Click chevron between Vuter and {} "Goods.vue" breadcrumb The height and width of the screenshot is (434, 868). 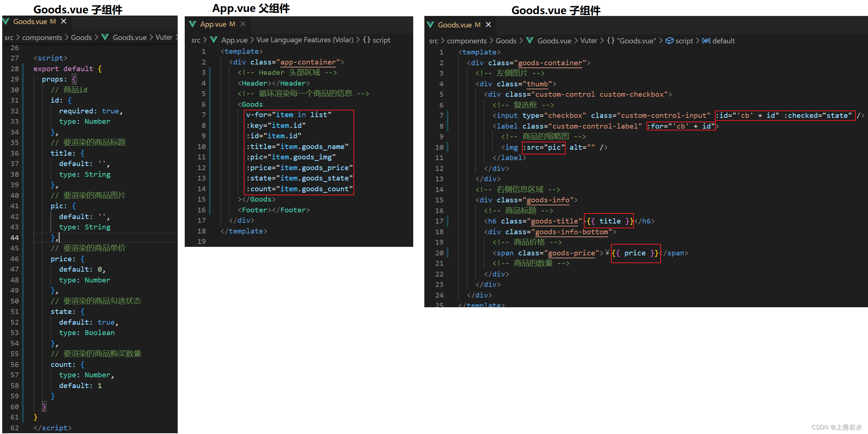(x=602, y=41)
